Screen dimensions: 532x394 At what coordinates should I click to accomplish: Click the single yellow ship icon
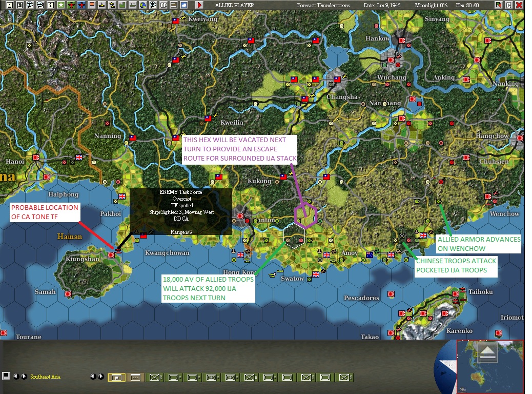[102, 5]
